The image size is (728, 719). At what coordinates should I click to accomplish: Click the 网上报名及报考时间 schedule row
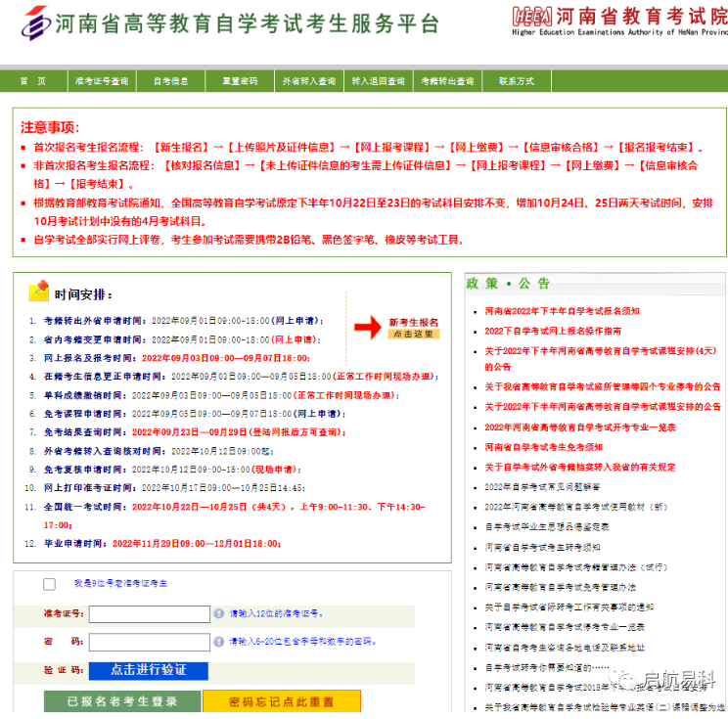pos(176,358)
